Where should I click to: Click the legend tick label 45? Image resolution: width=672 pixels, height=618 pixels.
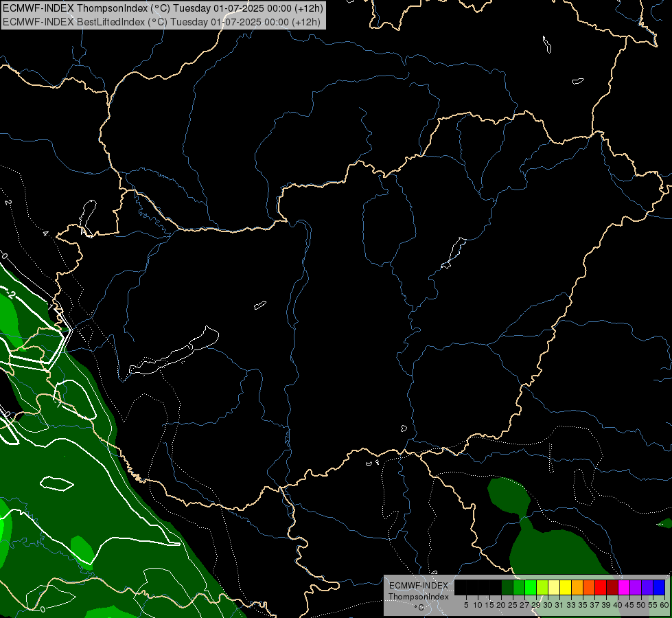[x=629, y=605]
